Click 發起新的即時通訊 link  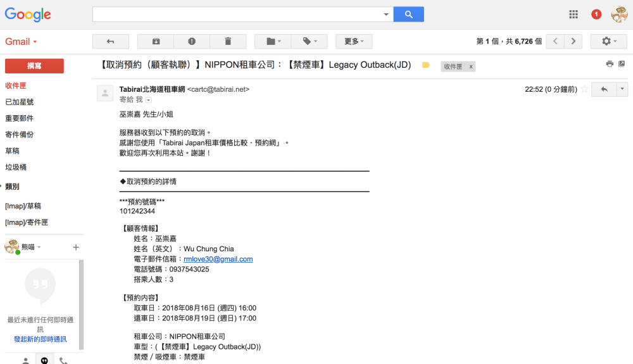pos(41,339)
